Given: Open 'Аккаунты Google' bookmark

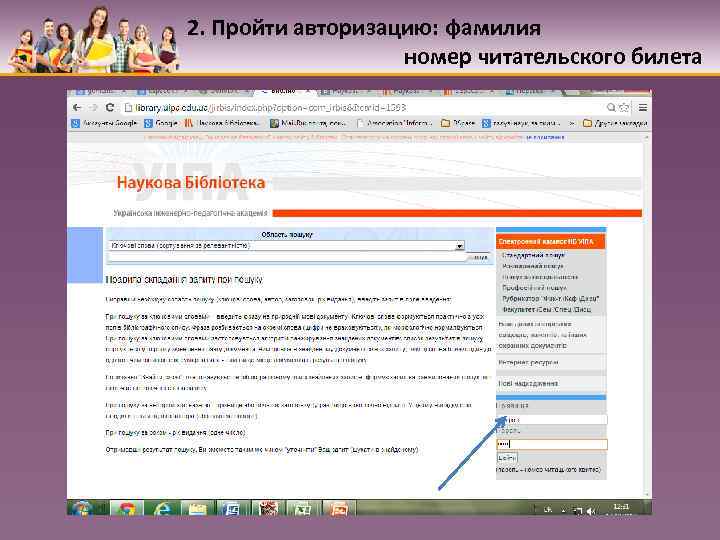Looking at the screenshot, I should tap(105, 123).
